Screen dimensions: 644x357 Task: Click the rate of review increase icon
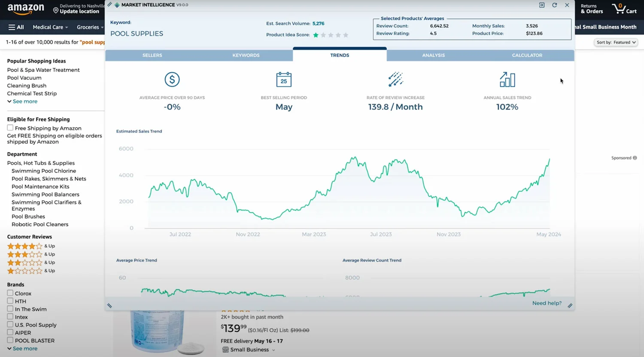[x=395, y=79]
